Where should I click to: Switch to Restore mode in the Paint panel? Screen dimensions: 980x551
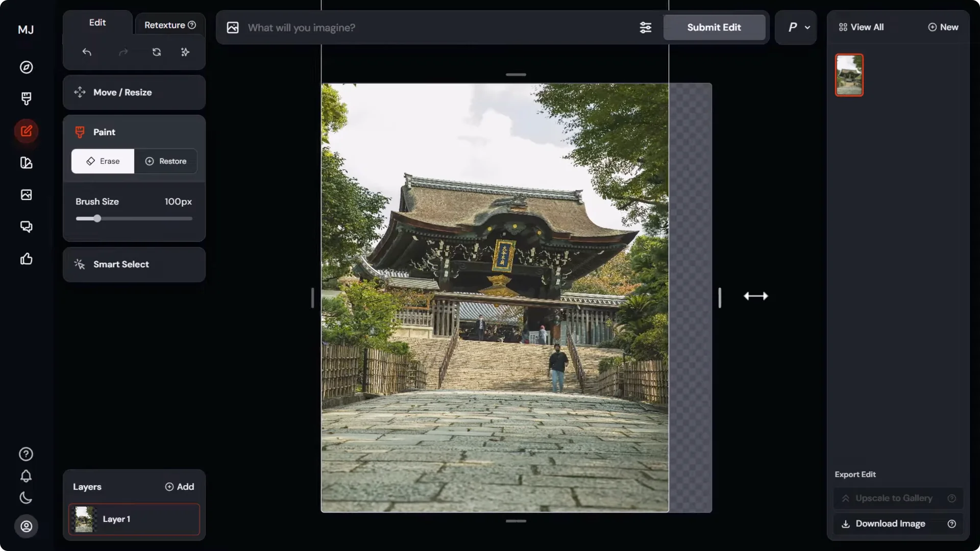click(165, 161)
